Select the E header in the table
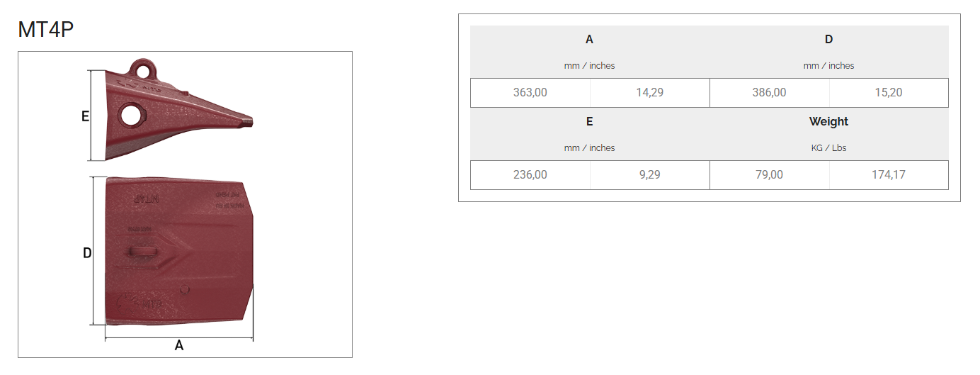The height and width of the screenshot is (375, 980). pyautogui.click(x=589, y=122)
